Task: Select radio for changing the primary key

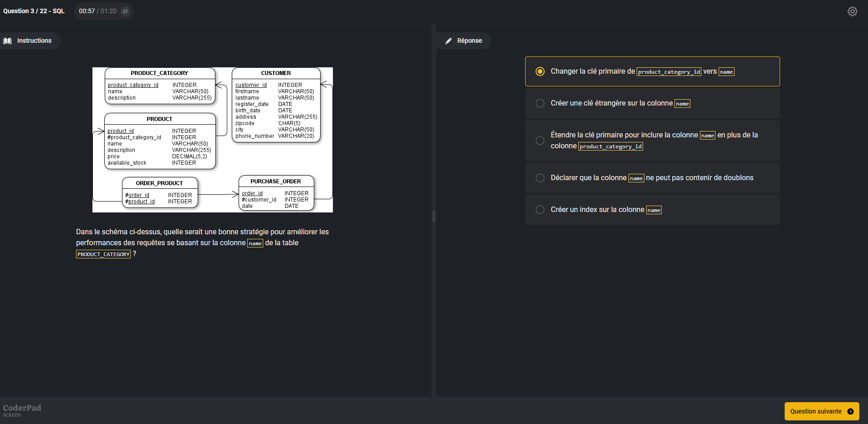Action: [x=540, y=71]
